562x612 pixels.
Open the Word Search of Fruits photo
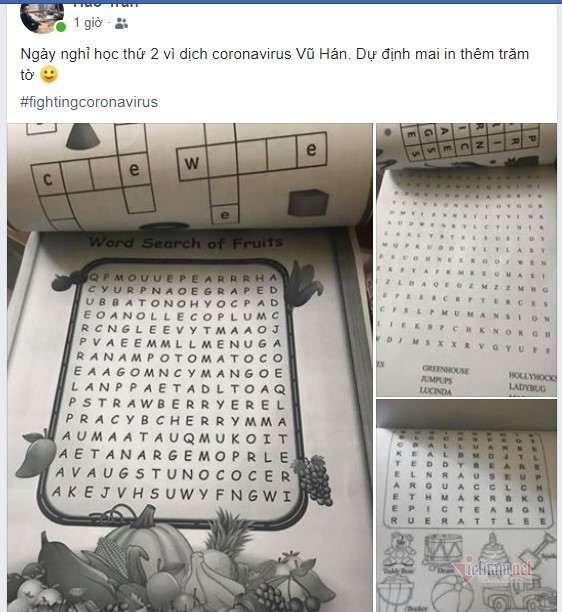(x=190, y=367)
